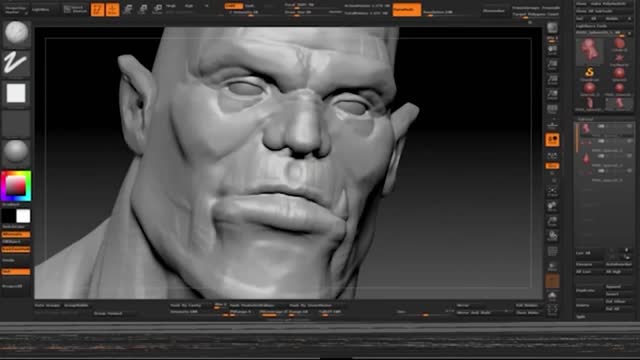Click Clone All SubTools button
The width and height of the screenshot is (640, 360).
pos(604,11)
